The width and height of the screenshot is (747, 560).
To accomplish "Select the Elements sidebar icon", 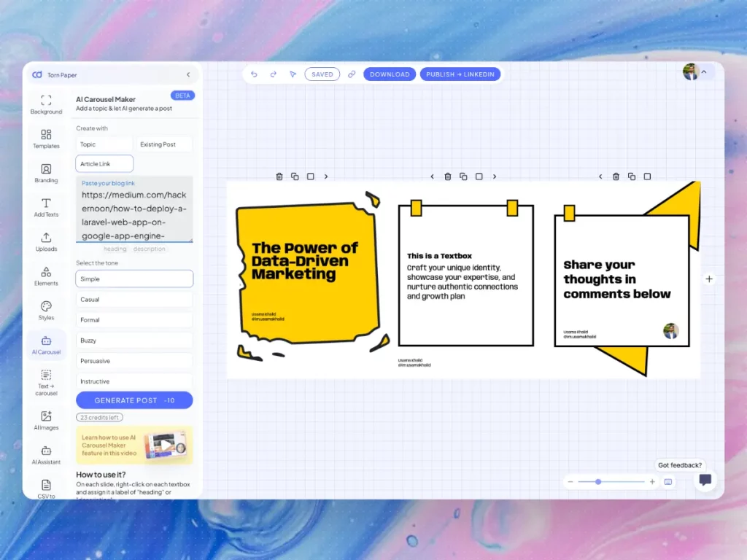I will [x=46, y=275].
